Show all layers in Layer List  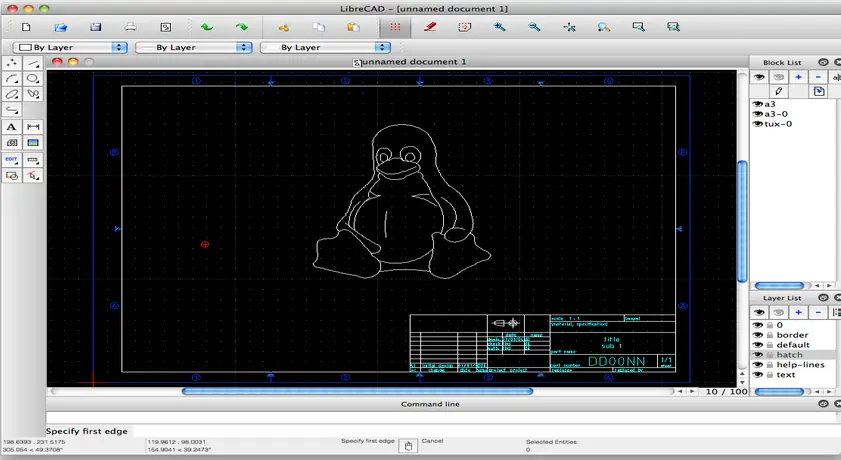[759, 313]
